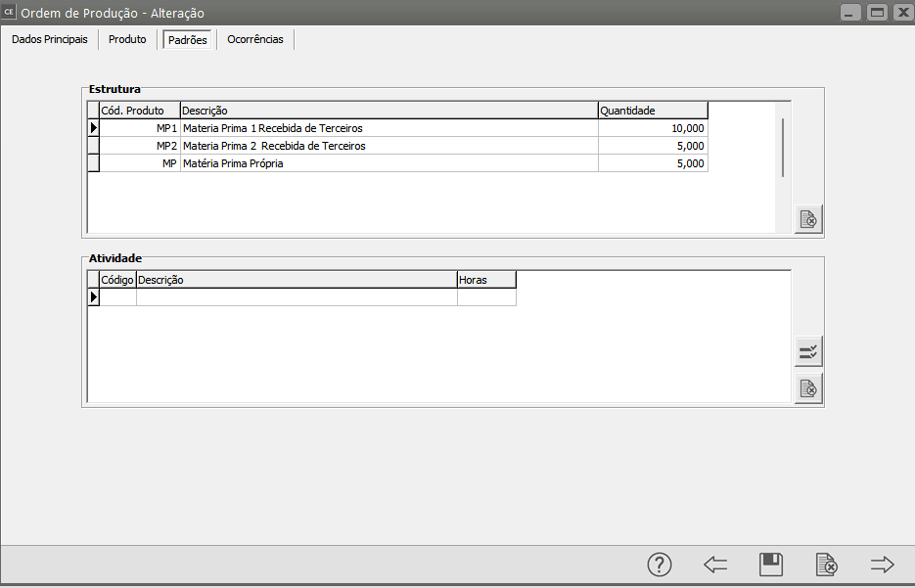Click the 10,000 quantity cell
915x588 pixels.
[652, 128]
